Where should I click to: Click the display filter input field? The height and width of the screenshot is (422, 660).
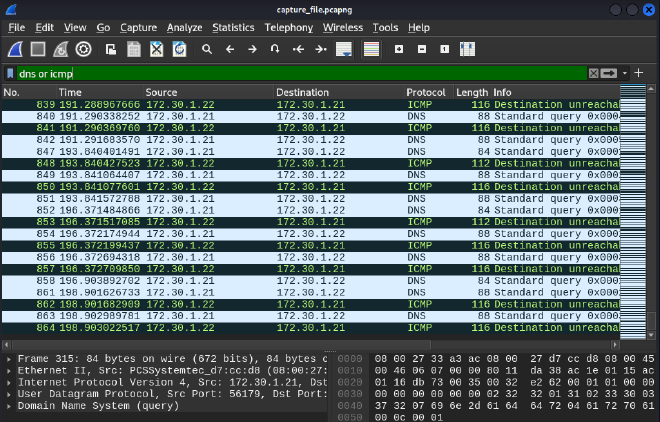301,73
